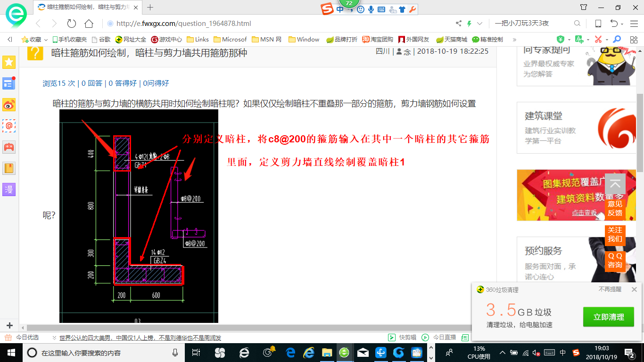The width and height of the screenshot is (644, 362).
Task: Open the Weibo sidebar icon
Action: tap(9, 105)
